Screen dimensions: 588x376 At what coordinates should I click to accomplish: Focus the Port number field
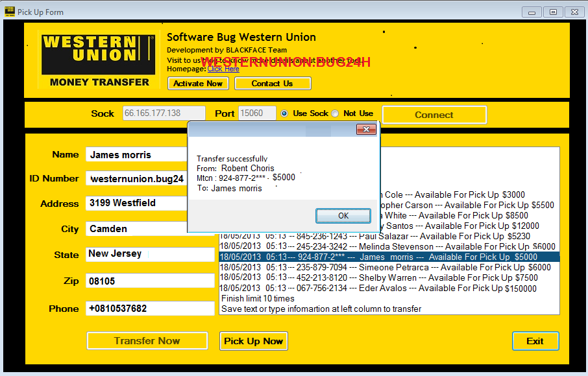[257, 113]
